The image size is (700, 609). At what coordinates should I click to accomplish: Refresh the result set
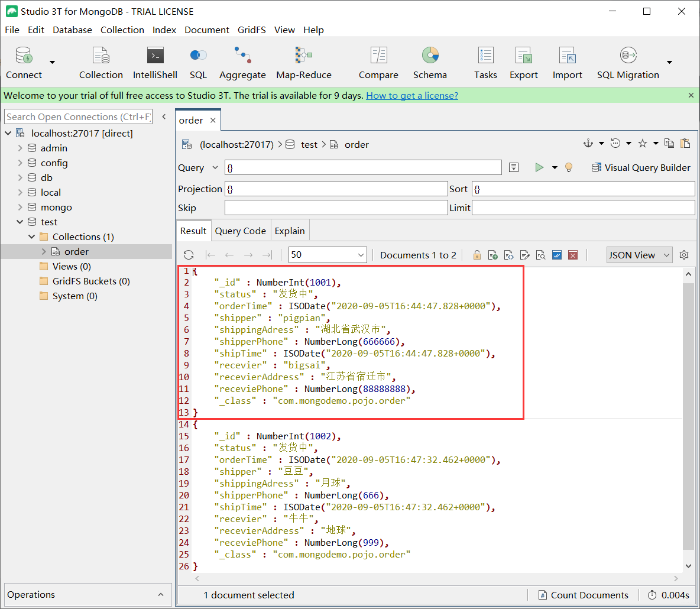click(x=189, y=255)
